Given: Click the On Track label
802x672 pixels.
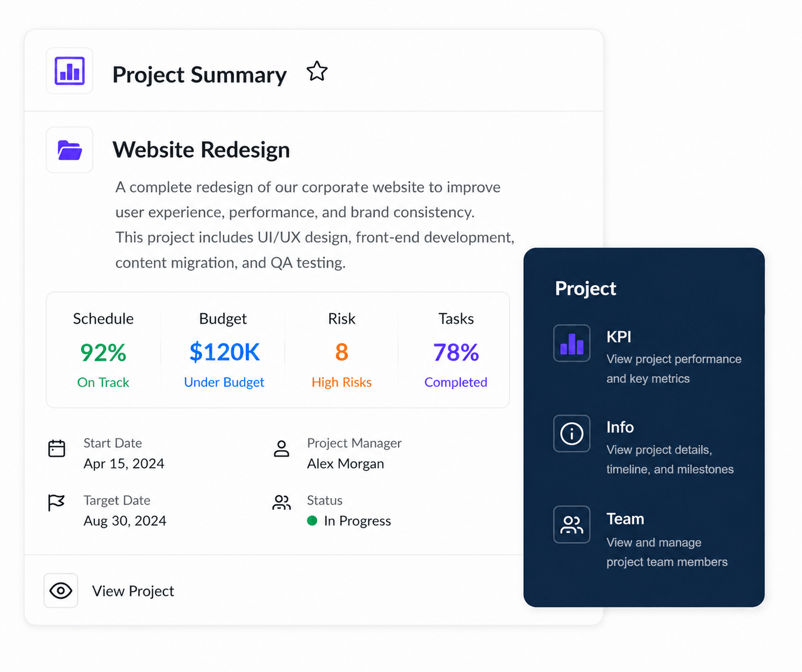Looking at the screenshot, I should (x=103, y=382).
